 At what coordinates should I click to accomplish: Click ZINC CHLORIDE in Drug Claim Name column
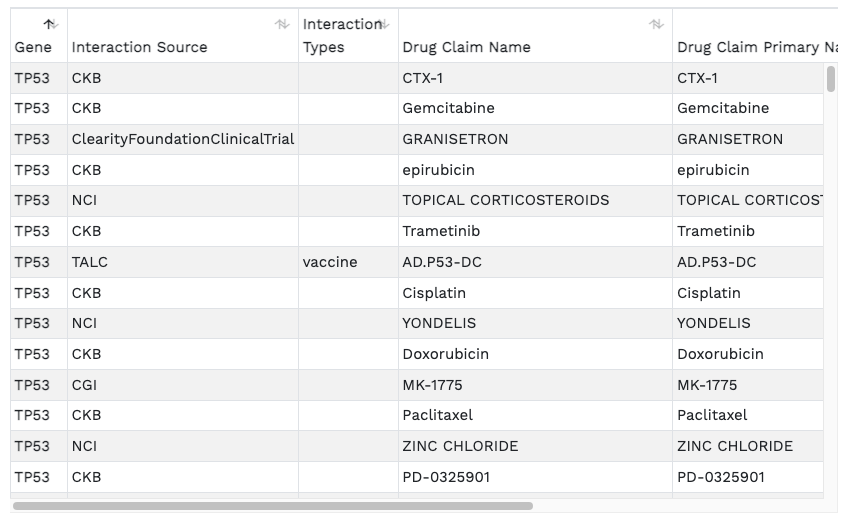tap(460, 446)
